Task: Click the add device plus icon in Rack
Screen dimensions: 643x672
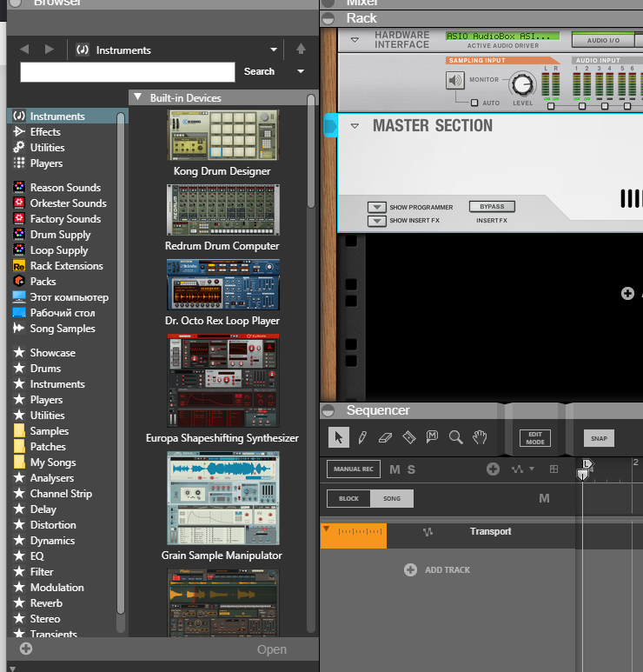Action: point(627,294)
